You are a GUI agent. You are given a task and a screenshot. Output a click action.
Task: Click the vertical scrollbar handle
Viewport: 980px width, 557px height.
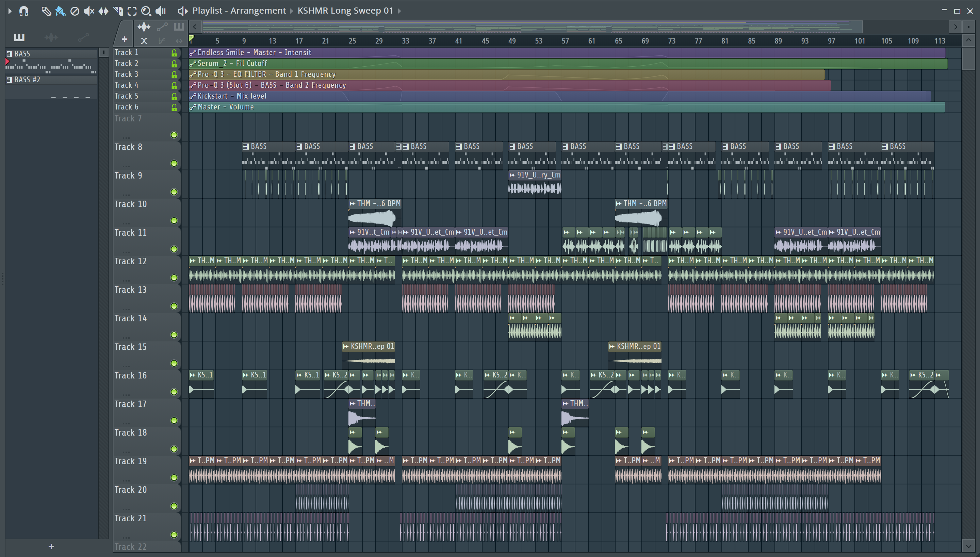(968, 58)
